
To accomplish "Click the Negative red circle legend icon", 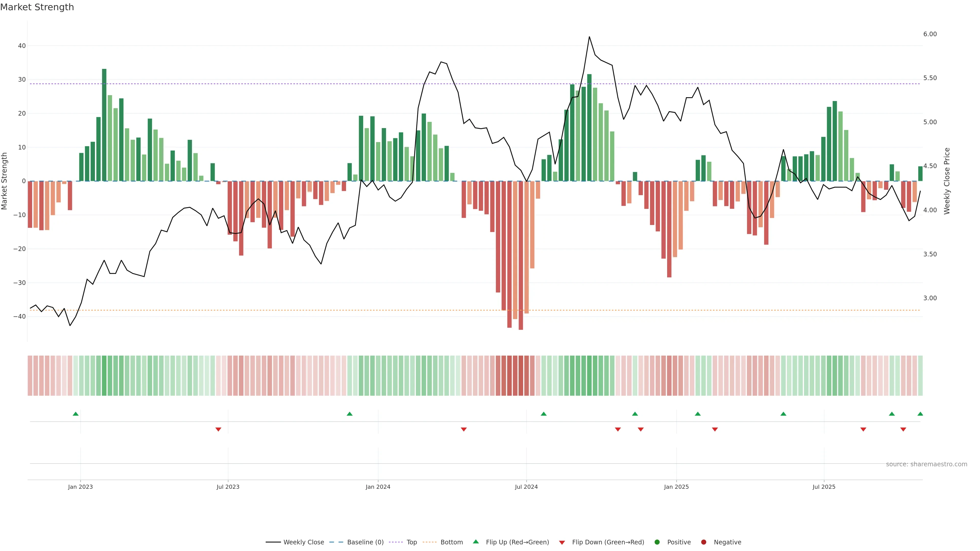I will point(703,542).
